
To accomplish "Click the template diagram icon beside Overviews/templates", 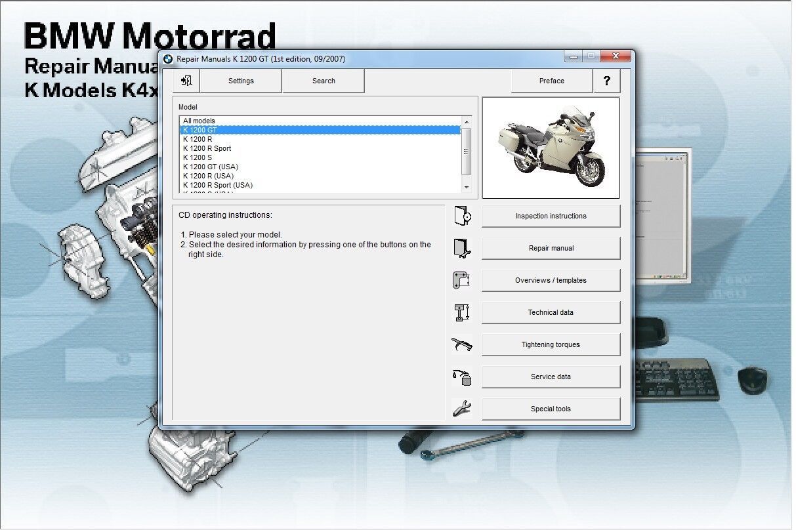I will pyautogui.click(x=462, y=279).
